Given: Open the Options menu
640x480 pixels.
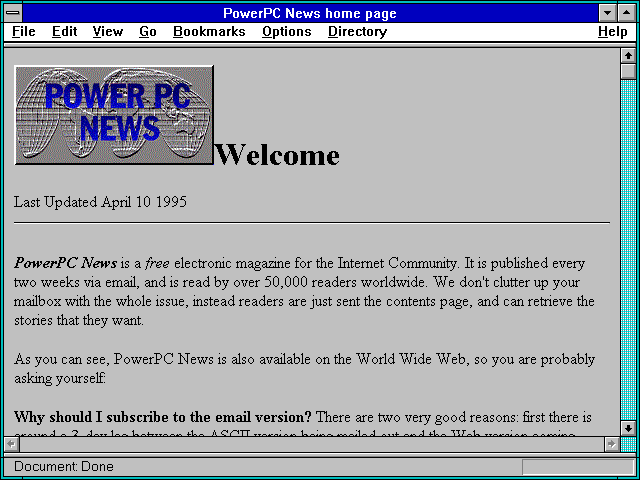Looking at the screenshot, I should pos(287,32).
